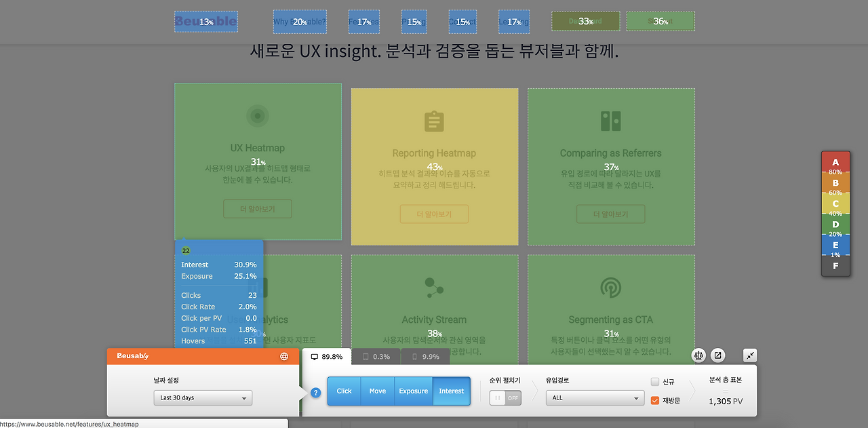Click the UX Heatmap target icon
868x428 pixels.
(x=258, y=115)
